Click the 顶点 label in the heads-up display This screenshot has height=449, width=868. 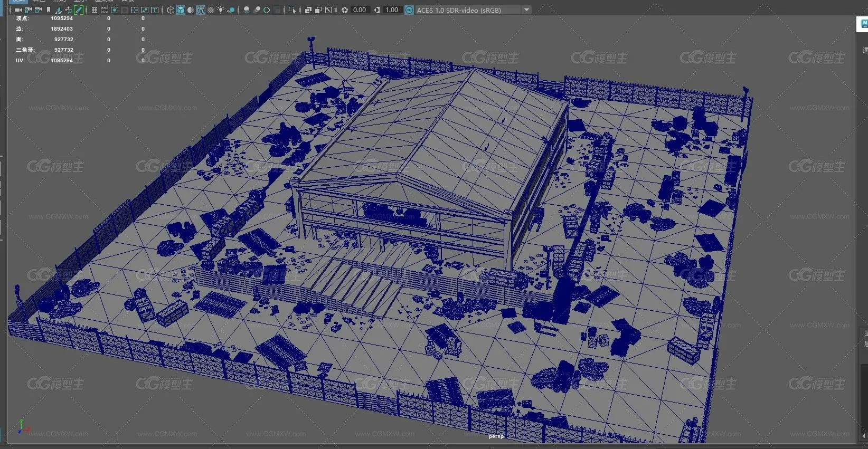coord(22,18)
